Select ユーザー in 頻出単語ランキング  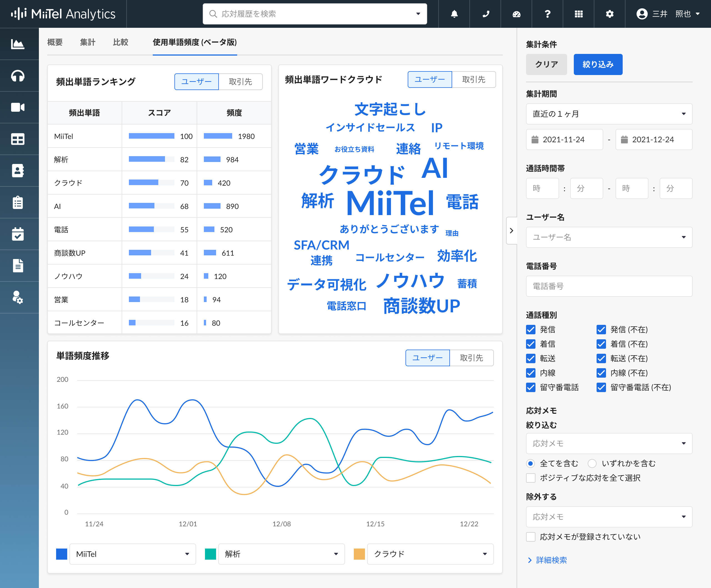[x=197, y=82]
